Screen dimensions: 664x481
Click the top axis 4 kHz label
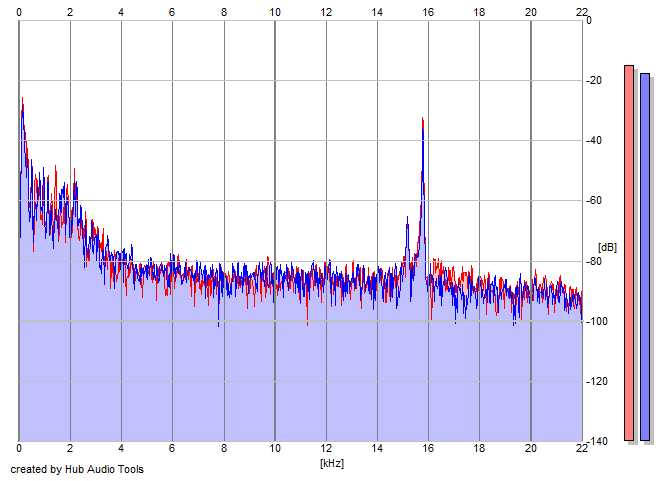point(121,12)
